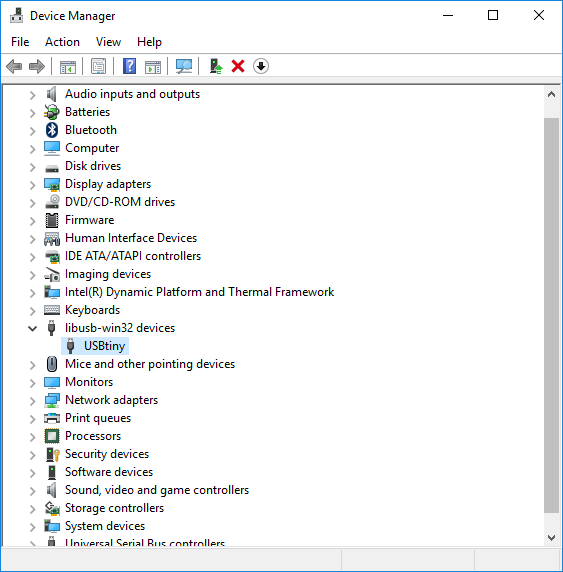563x572 pixels.
Task: Click the Human Interface Devices icon
Action: pos(52,238)
